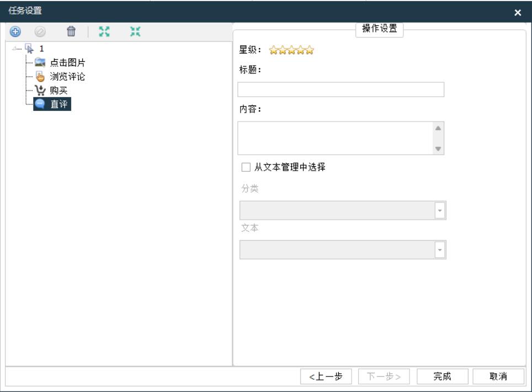Set 星级 rating to five stars

click(x=310, y=51)
